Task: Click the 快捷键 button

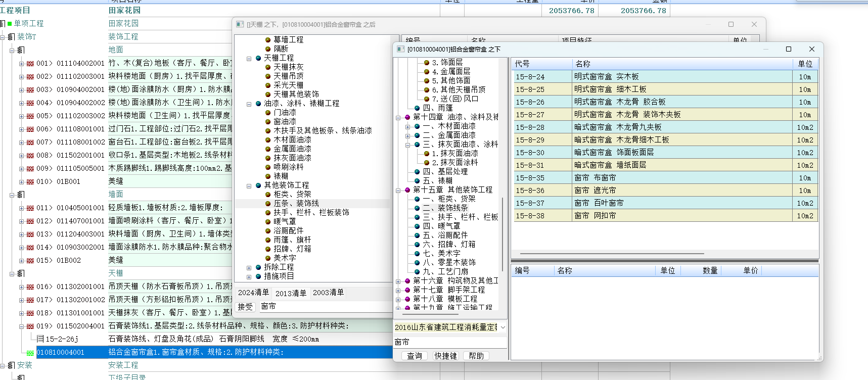Action: pos(446,356)
